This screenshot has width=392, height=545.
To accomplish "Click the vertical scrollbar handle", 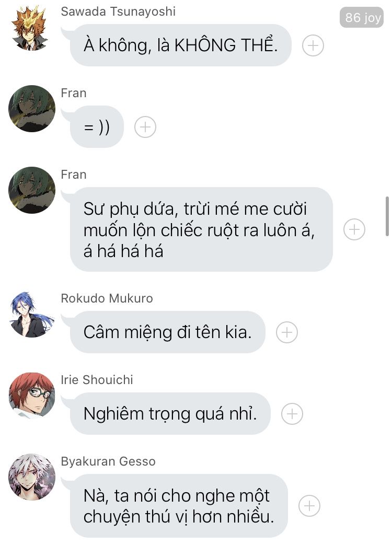I will click(387, 216).
